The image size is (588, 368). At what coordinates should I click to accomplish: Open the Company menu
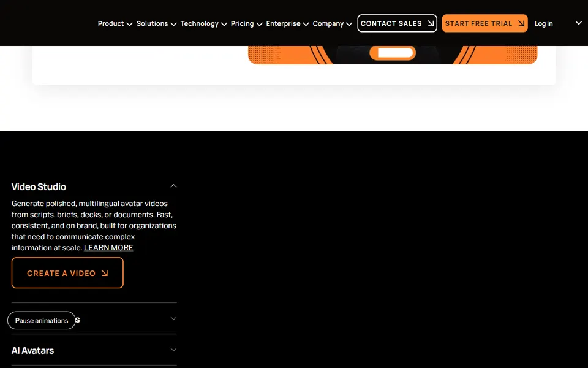tap(332, 24)
